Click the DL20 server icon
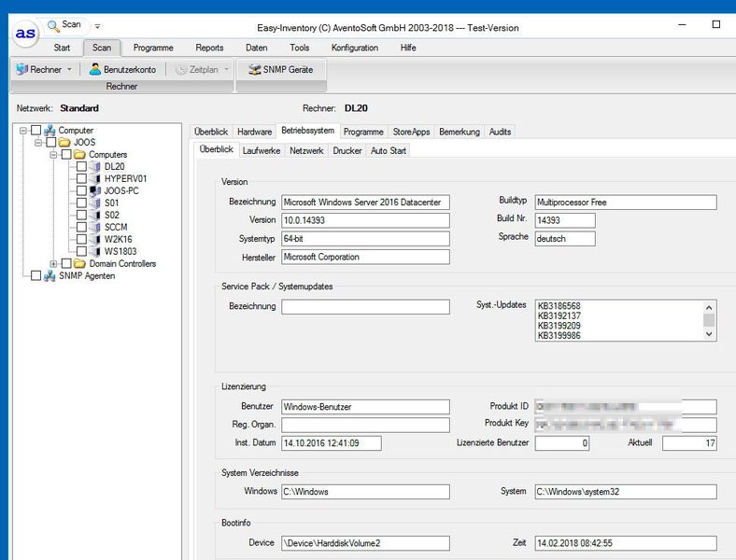The height and width of the screenshot is (560, 736). [x=95, y=166]
